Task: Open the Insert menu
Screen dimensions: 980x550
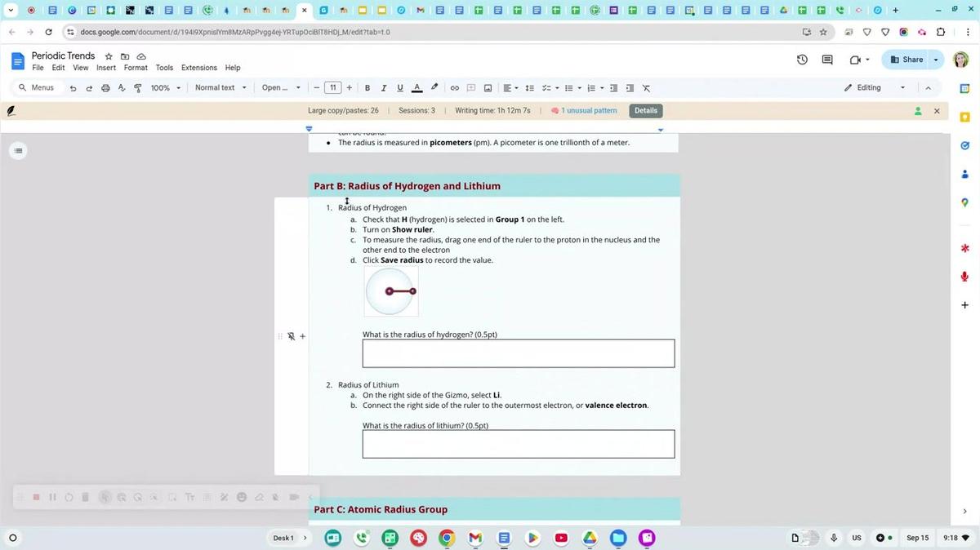Action: 106,68
